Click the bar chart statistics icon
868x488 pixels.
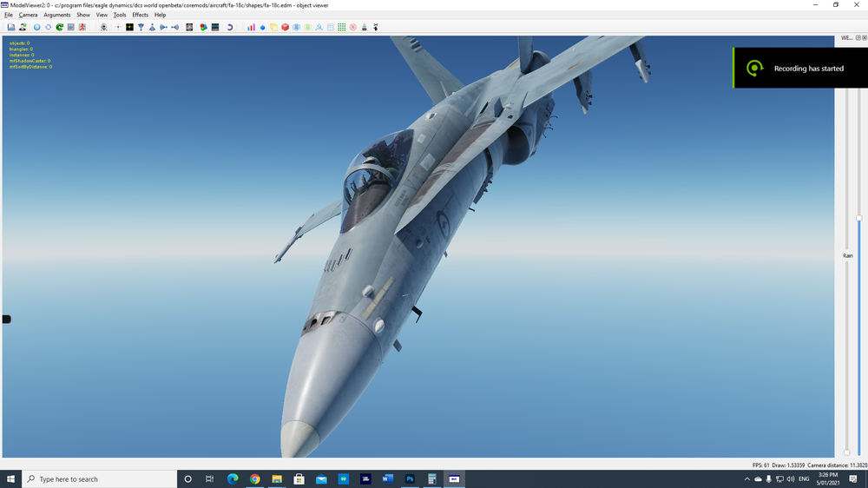(252, 27)
